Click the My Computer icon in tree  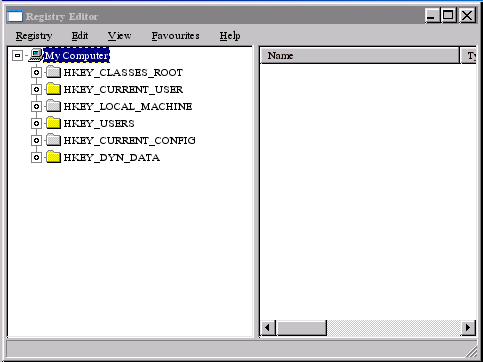click(x=36, y=55)
